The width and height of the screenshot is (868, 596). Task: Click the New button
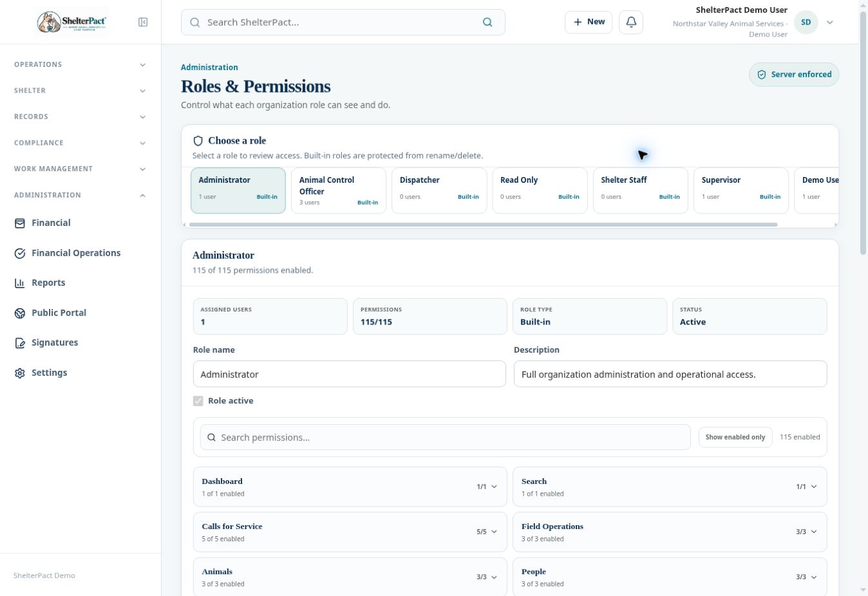coord(589,22)
